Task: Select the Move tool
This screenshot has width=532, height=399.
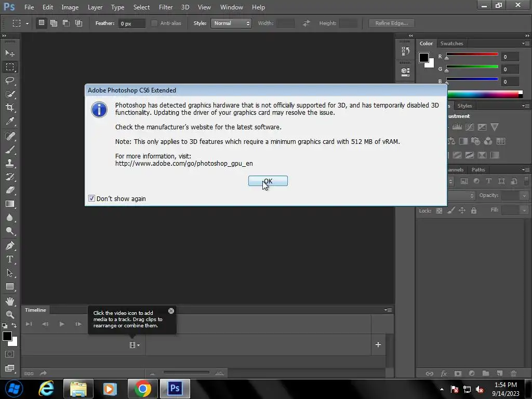Action: (x=10, y=54)
